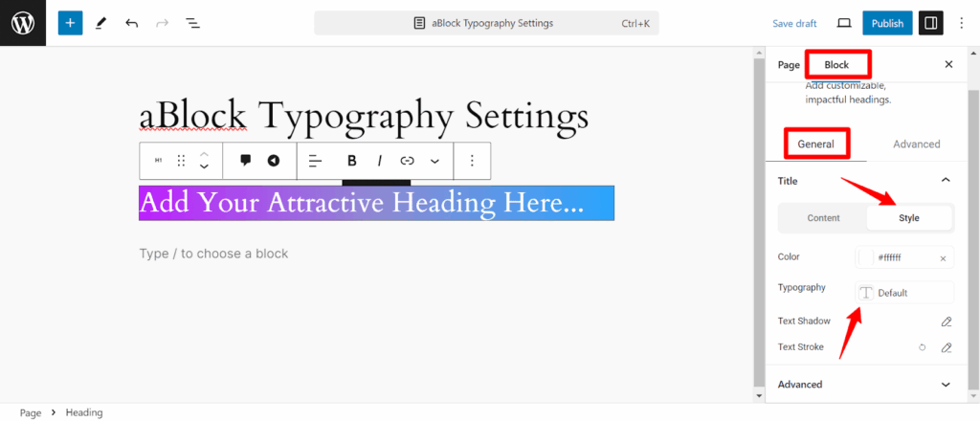Viewport: 980px width, 421px height.
Task: Switch to the Page tab
Action: [789, 64]
